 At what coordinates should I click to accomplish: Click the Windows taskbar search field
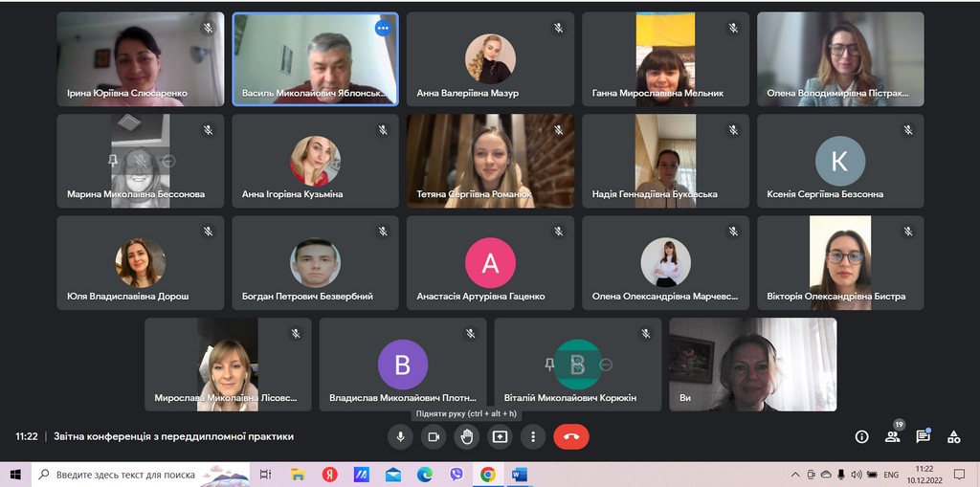click(x=134, y=475)
